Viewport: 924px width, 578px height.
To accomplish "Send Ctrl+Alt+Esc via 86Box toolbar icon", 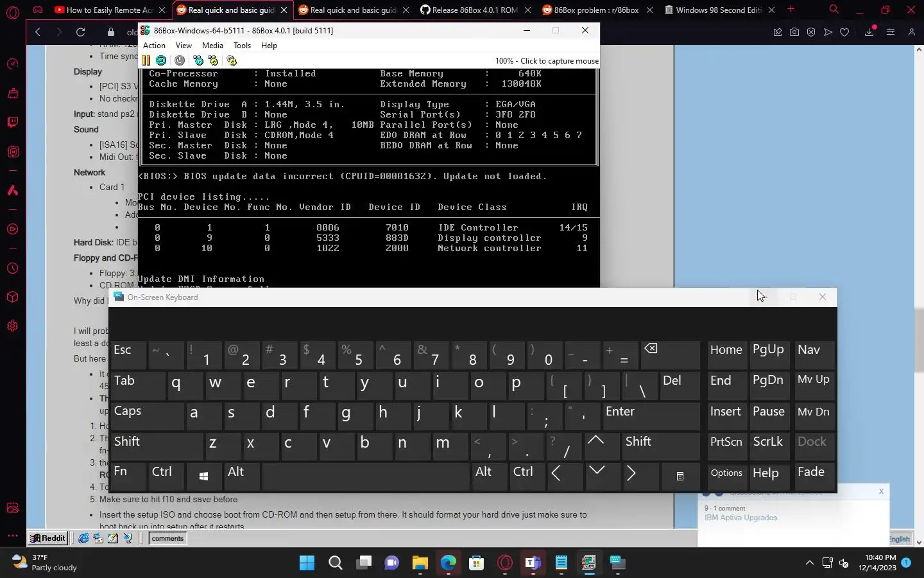I will click(213, 60).
